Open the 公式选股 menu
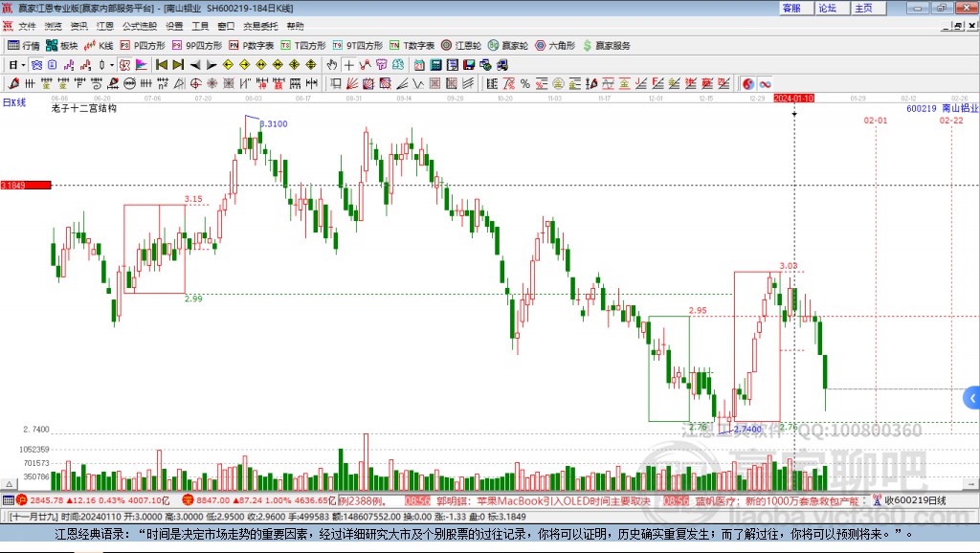 coord(140,26)
